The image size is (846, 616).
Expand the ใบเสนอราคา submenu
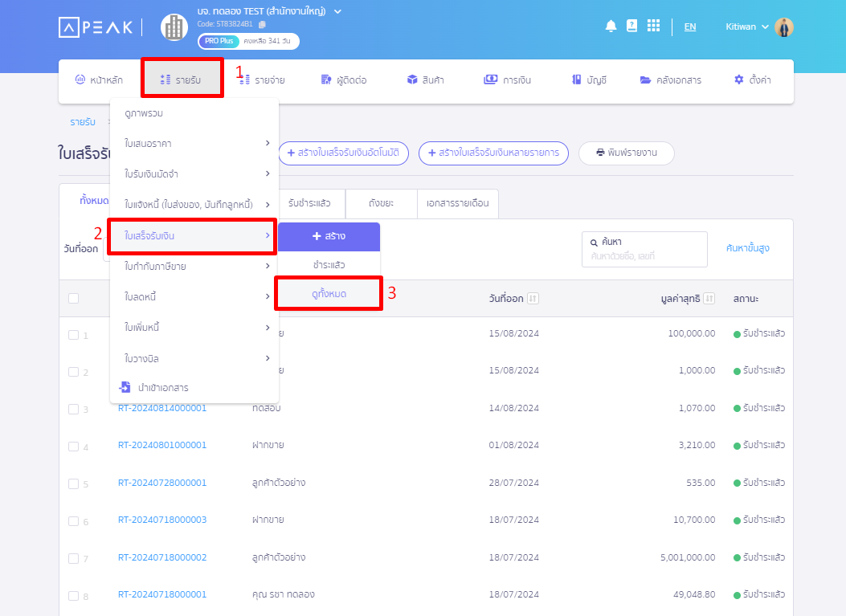267,143
